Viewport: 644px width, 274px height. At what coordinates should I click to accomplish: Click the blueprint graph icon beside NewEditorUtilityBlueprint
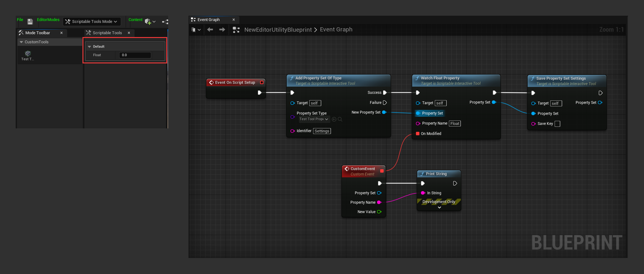pos(236,30)
